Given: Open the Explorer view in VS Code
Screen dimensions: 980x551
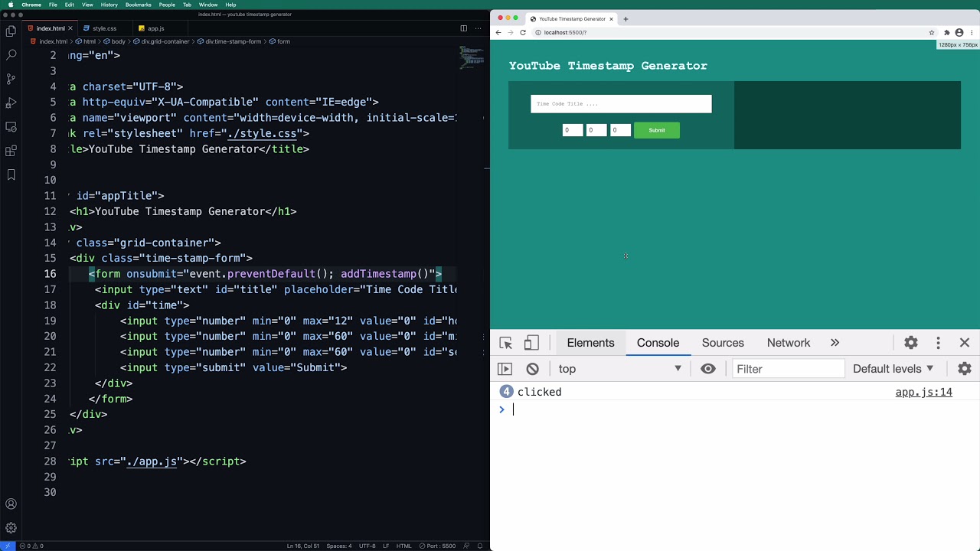Looking at the screenshot, I should (11, 31).
